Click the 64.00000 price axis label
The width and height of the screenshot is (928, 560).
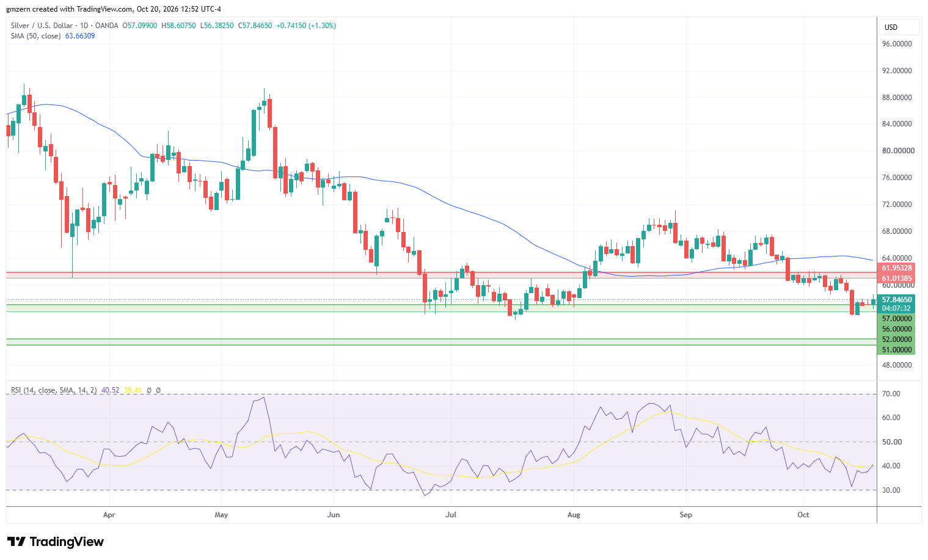coord(897,258)
